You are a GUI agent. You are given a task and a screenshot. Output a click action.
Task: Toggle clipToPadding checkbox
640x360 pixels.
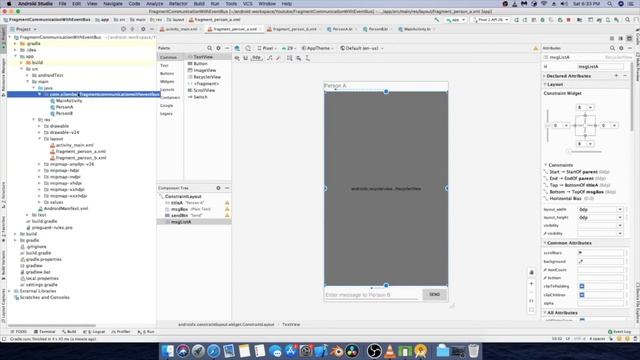pyautogui.click(x=582, y=287)
